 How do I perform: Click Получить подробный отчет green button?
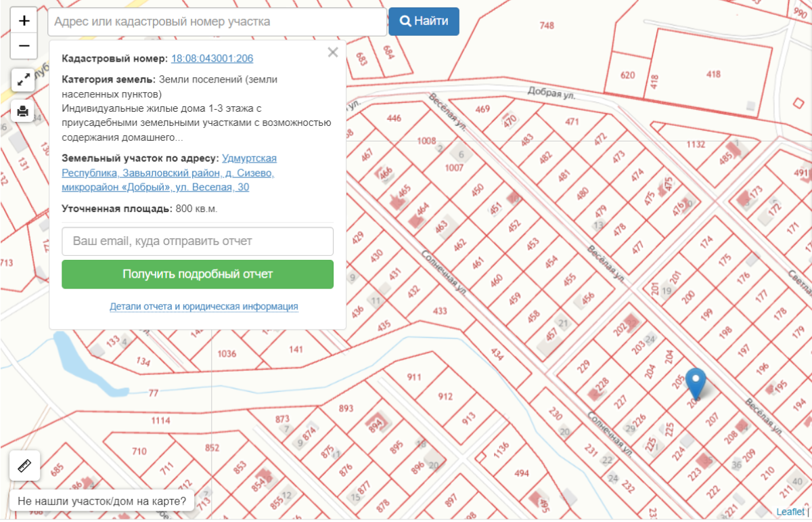tap(198, 274)
